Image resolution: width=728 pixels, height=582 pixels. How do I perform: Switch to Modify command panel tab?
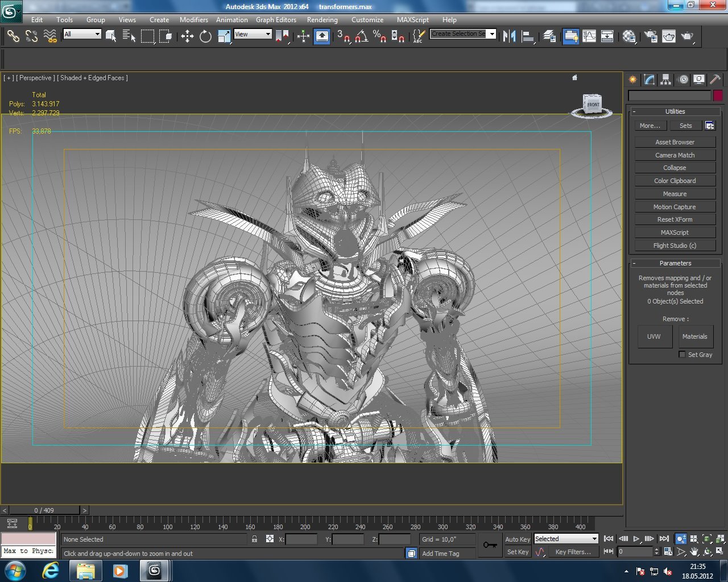[x=650, y=80]
